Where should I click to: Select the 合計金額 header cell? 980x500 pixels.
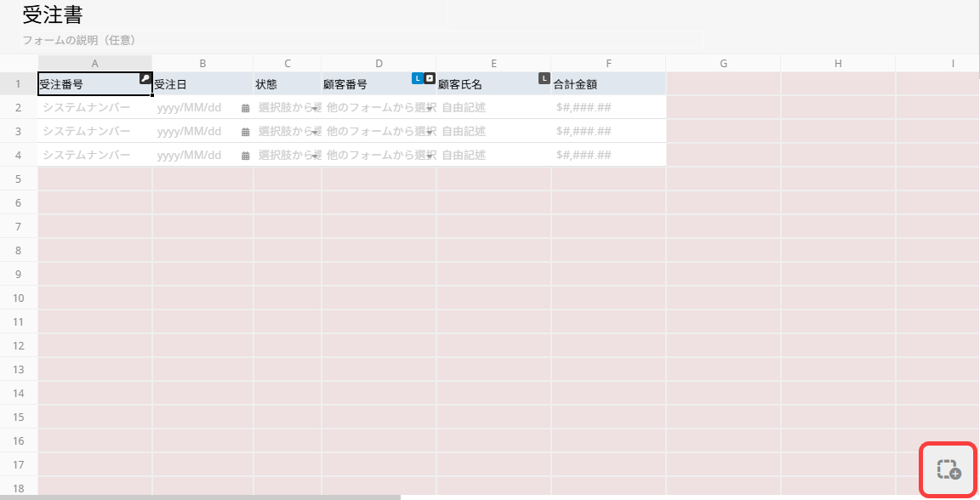coord(608,84)
